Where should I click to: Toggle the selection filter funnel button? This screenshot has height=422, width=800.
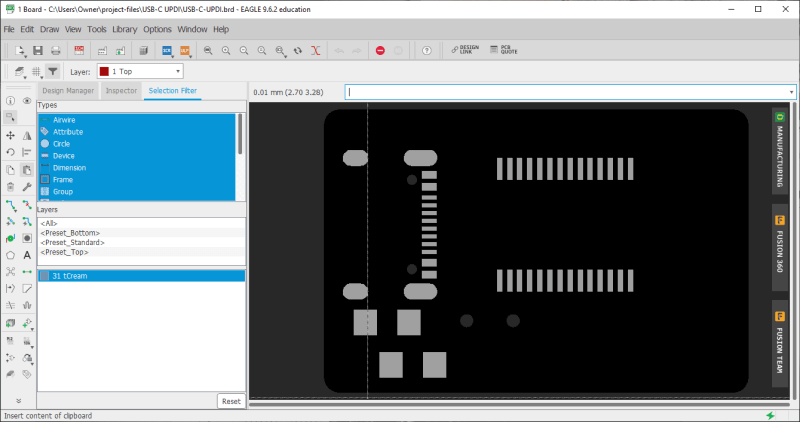coord(53,72)
